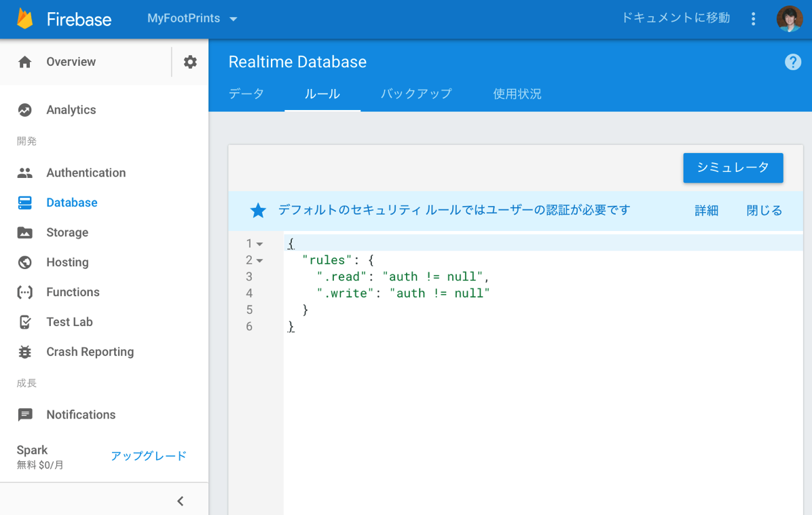Open the Storage section

point(69,232)
